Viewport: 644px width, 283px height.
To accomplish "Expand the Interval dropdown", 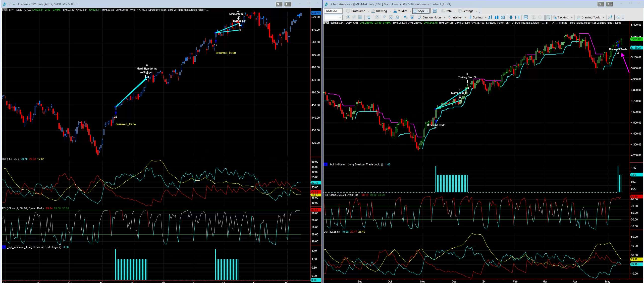I will pyautogui.click(x=465, y=17).
